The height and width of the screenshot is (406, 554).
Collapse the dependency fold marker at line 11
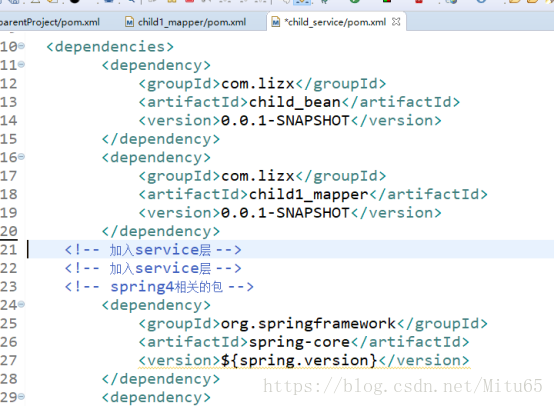coord(21,64)
